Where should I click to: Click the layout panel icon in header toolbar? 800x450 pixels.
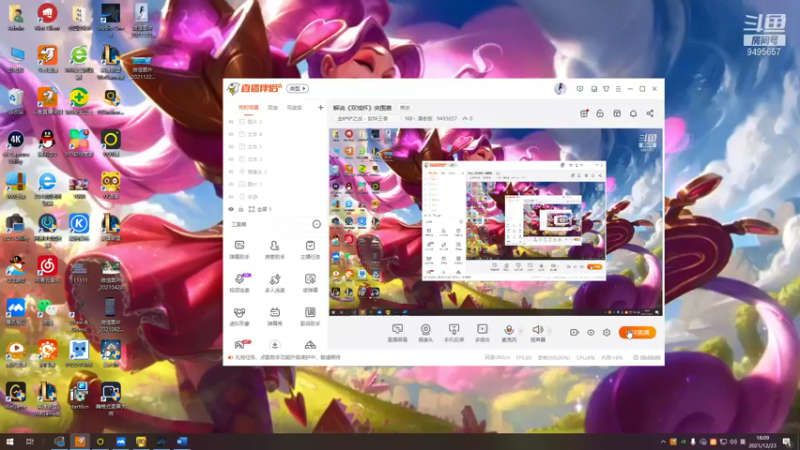pos(617,113)
